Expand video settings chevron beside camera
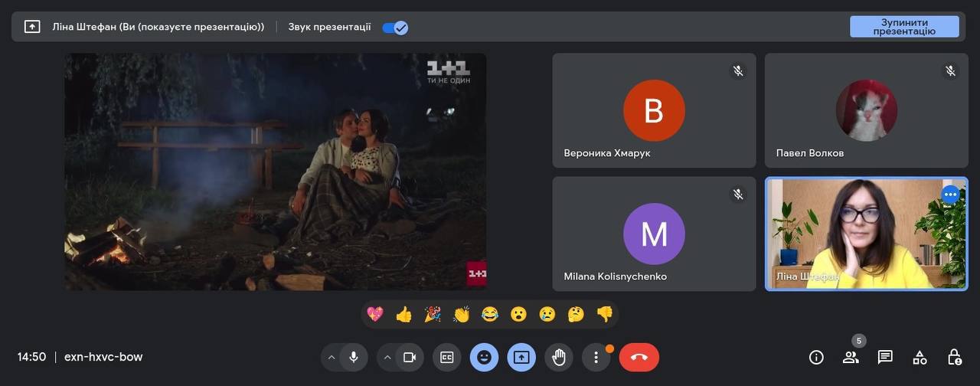 pos(387,357)
